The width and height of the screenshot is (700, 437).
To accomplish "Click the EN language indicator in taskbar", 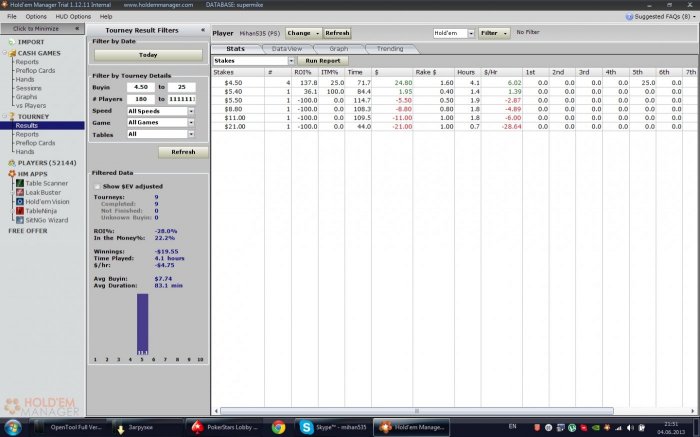I will (512, 427).
